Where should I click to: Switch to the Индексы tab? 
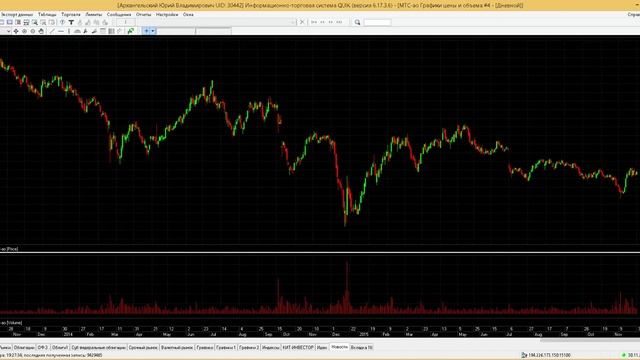click(x=270, y=347)
